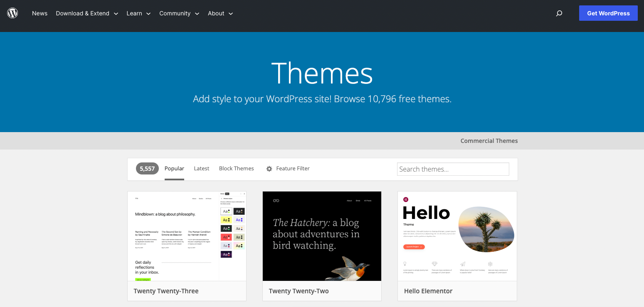Expand the Learn dropdown menu
Image resolution: width=644 pixels, height=307 pixels.
[138, 13]
